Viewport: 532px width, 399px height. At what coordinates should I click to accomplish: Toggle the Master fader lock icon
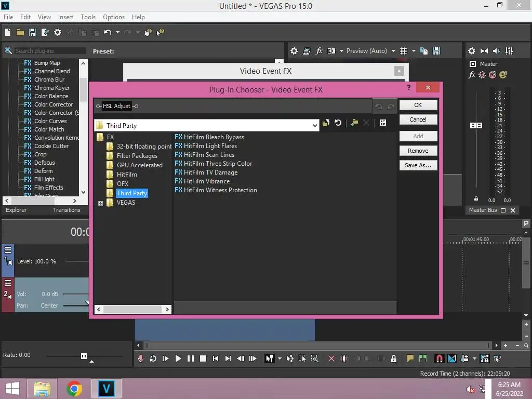click(476, 199)
